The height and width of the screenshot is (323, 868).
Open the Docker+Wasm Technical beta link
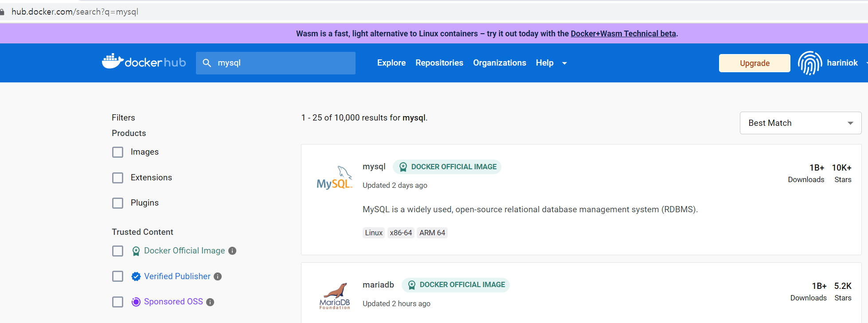pyautogui.click(x=623, y=34)
